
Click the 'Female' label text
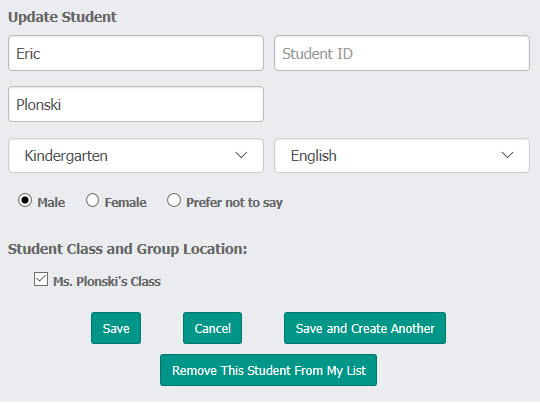[x=126, y=203]
